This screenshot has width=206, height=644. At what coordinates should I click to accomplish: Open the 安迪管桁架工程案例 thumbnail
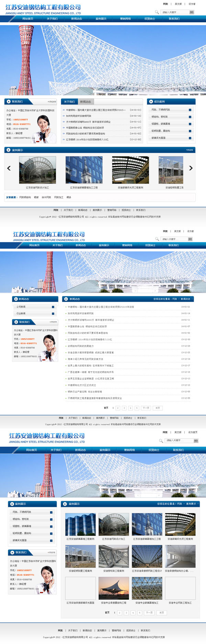click(x=114, y=557)
